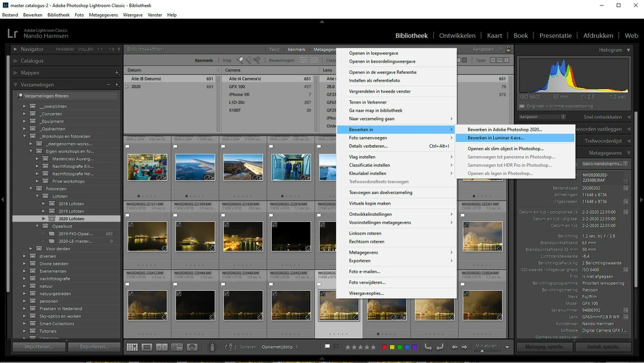This screenshot has width=644, height=363.
Task: Select next photo arrow
Action: (464, 347)
